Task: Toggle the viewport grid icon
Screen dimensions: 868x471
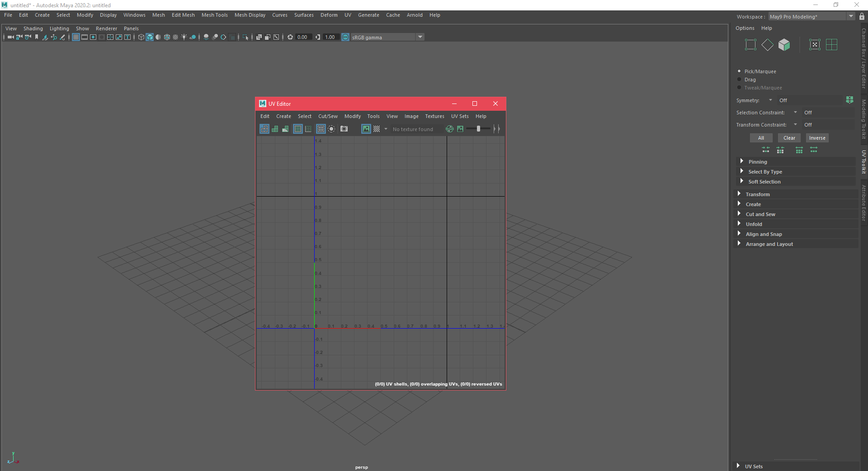Action: tap(76, 37)
